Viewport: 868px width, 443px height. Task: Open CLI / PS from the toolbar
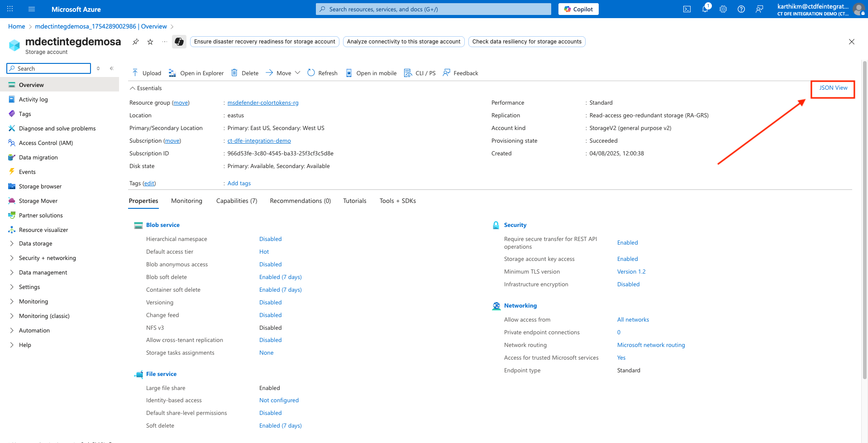tap(420, 73)
